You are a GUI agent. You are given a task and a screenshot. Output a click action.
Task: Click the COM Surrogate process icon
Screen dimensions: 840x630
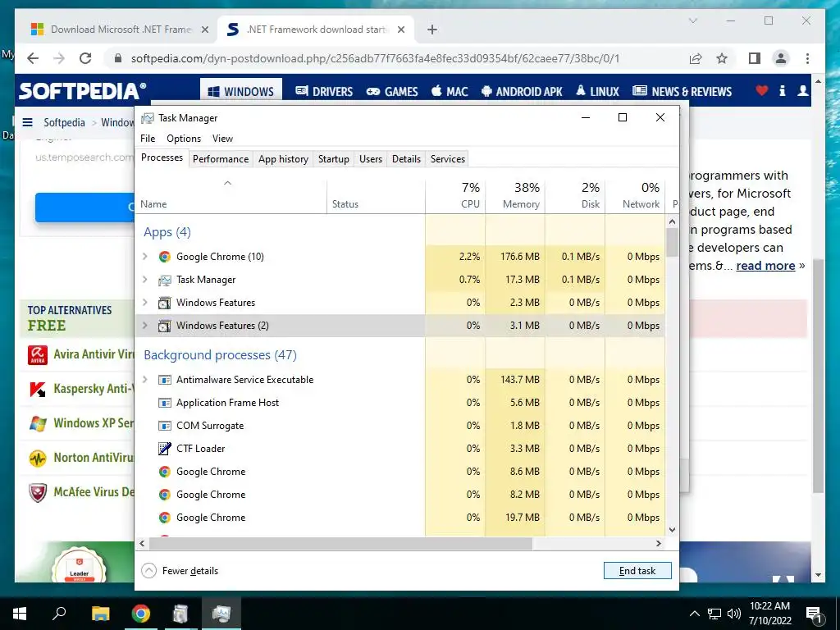point(164,426)
